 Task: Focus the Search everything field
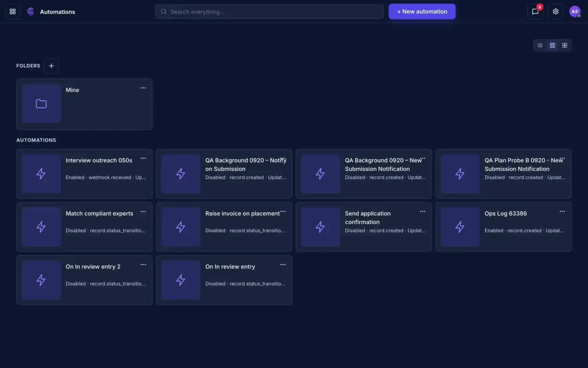point(269,12)
